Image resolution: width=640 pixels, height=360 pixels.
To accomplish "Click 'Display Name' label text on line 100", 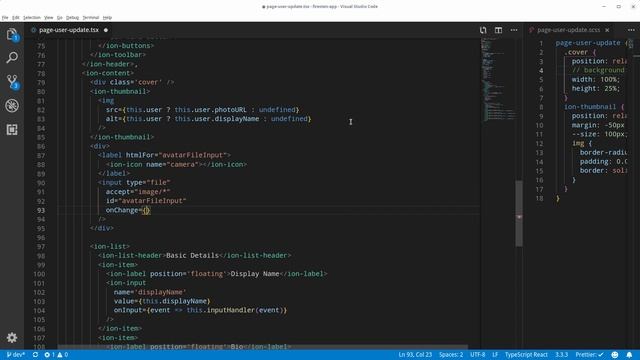I will coord(255,274).
